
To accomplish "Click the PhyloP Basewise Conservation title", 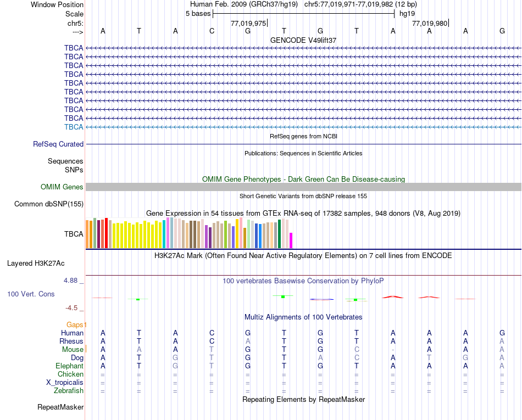I will coord(303,281).
